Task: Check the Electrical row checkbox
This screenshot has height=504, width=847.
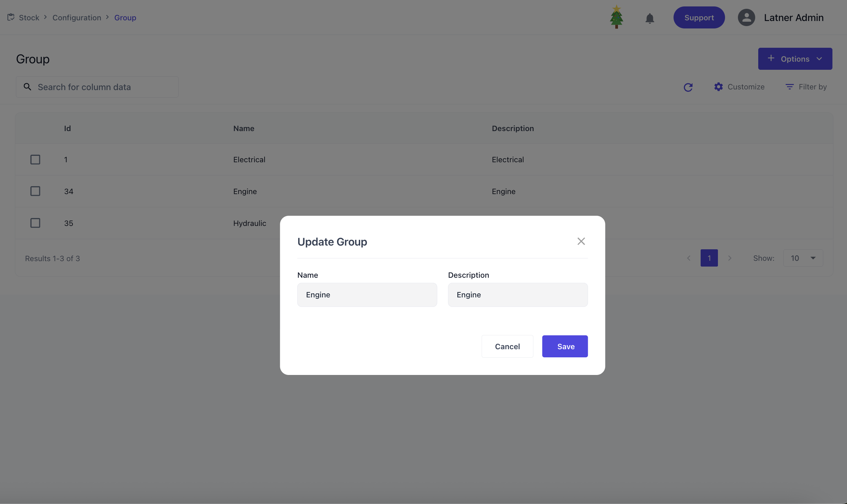Action: (x=35, y=160)
